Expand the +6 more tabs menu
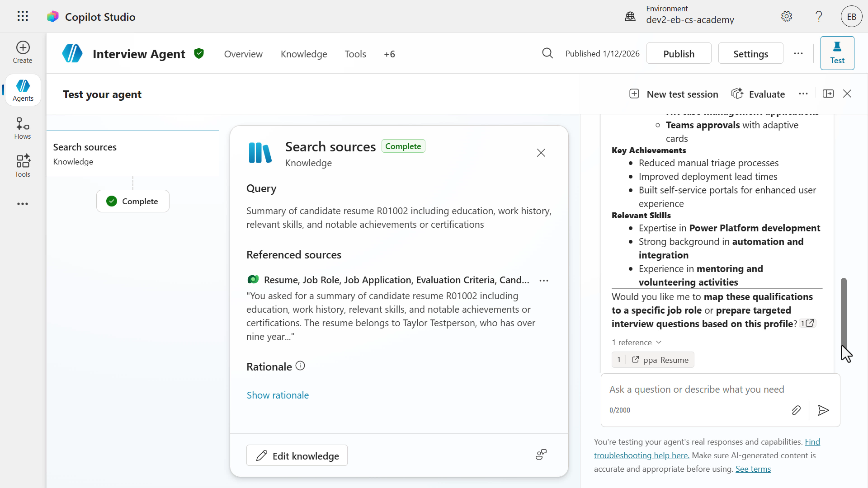 [x=389, y=54]
